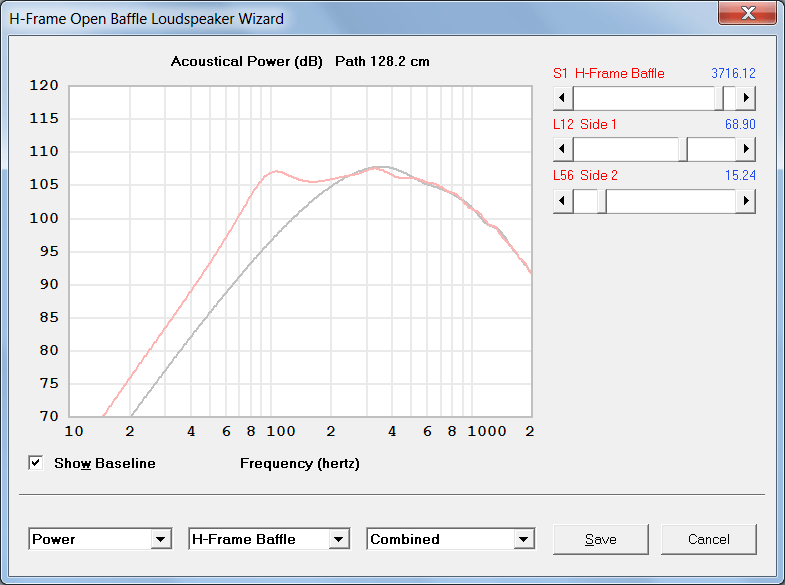Click the L12 Side 1 value 68.90
The height and width of the screenshot is (585, 785).
(x=740, y=124)
